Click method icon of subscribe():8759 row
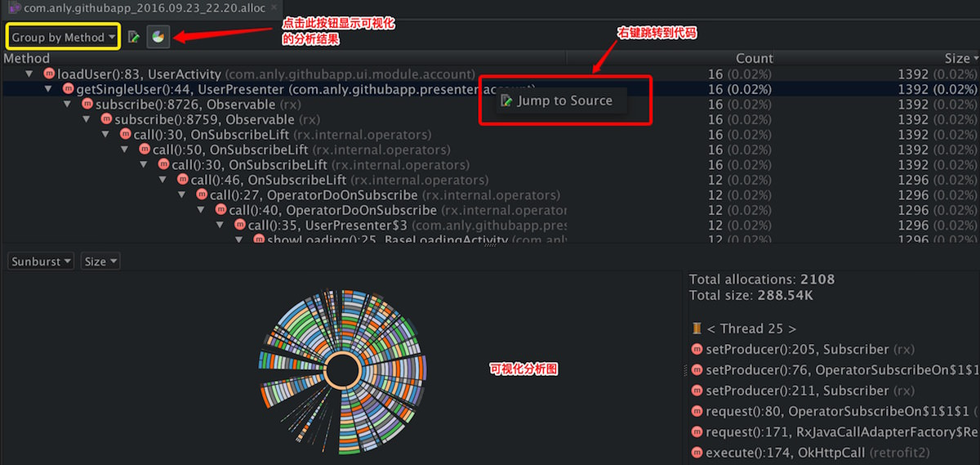Image resolution: width=980 pixels, height=465 pixels. click(106, 119)
